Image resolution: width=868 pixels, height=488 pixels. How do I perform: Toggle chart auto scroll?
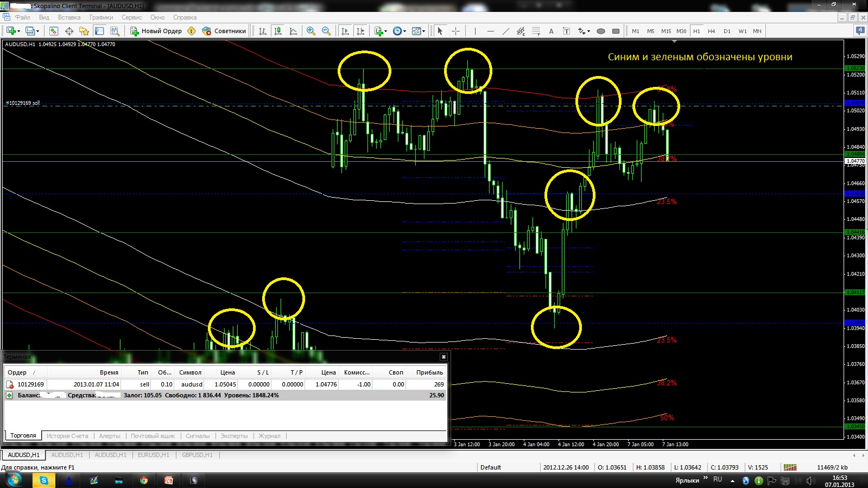click(x=345, y=31)
